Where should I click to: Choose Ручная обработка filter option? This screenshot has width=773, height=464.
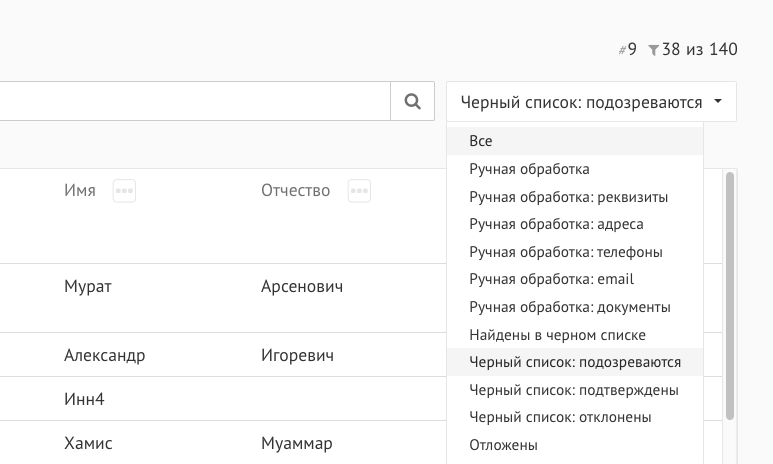click(x=575, y=169)
